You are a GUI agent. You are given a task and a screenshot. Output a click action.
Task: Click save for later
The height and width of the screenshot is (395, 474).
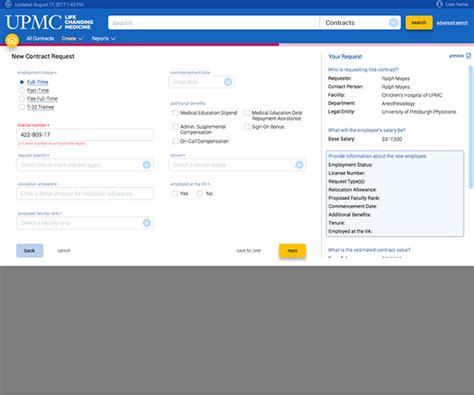[249, 251]
